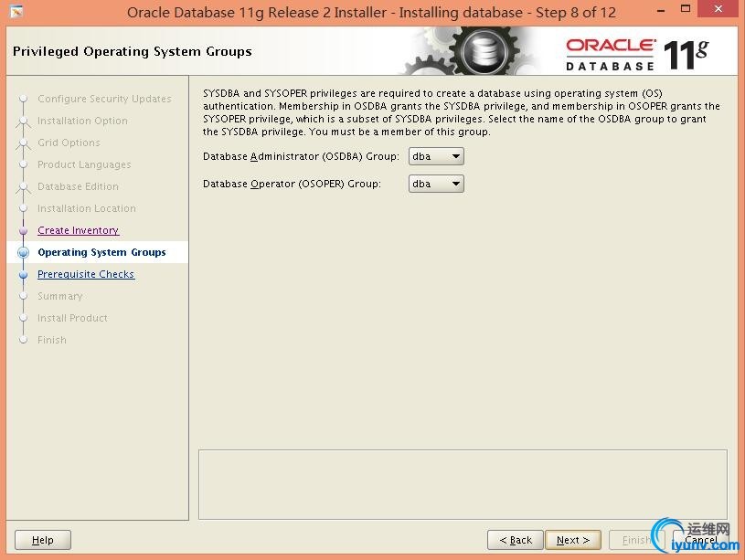
Task: Click the Installation Option step label
Action: point(82,121)
